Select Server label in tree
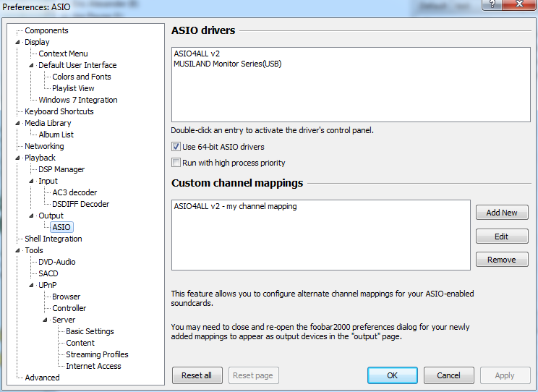 [64, 320]
